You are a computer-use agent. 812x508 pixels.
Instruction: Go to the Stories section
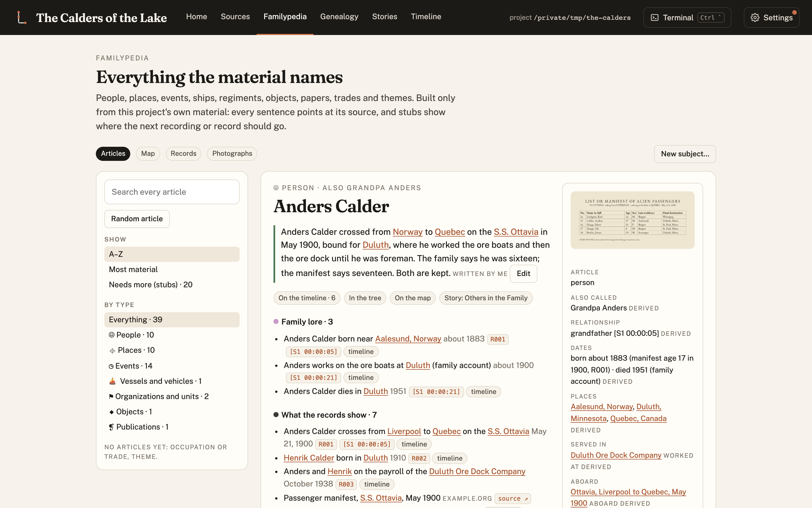(385, 16)
